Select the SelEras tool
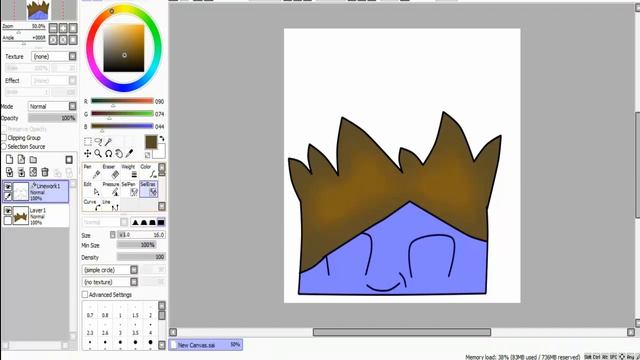 tap(149, 189)
